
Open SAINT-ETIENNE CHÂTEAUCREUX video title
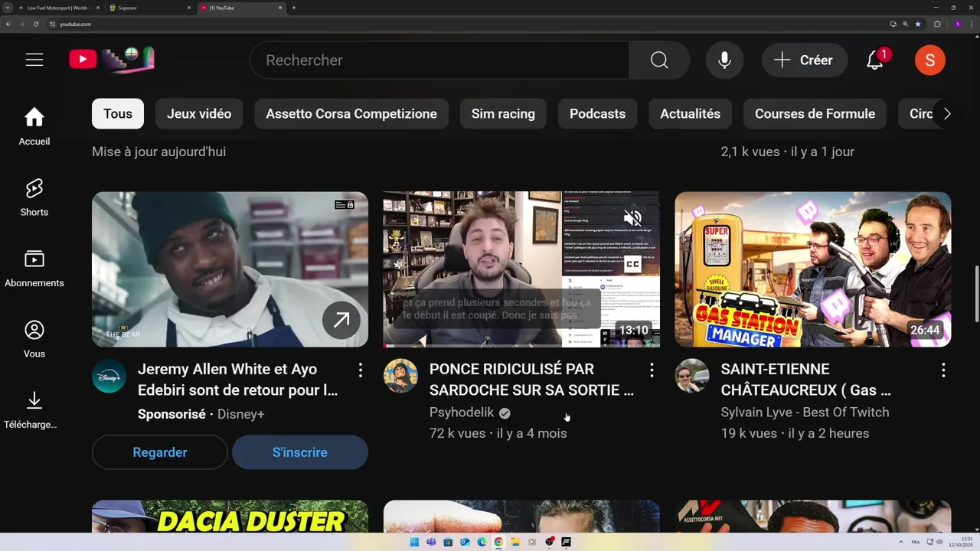(x=805, y=380)
